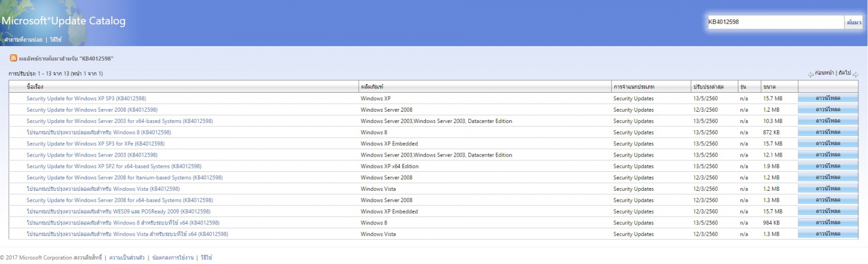
Task: Open Windows XP SP2 for x64-based Systems update
Action: pyautogui.click(x=114, y=166)
